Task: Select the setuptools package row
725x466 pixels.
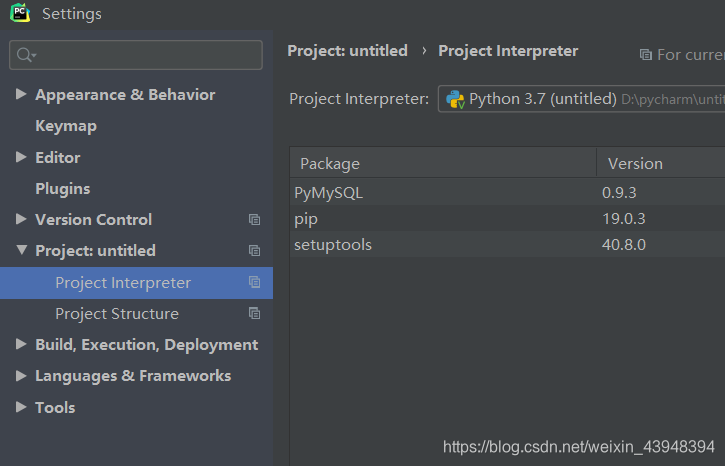Action: tap(507, 245)
